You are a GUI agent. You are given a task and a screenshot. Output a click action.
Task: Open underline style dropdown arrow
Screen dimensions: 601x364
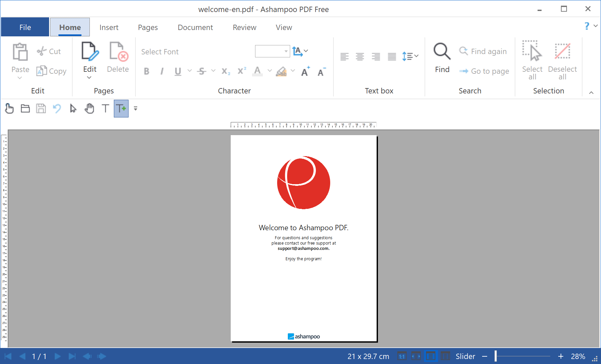click(190, 70)
